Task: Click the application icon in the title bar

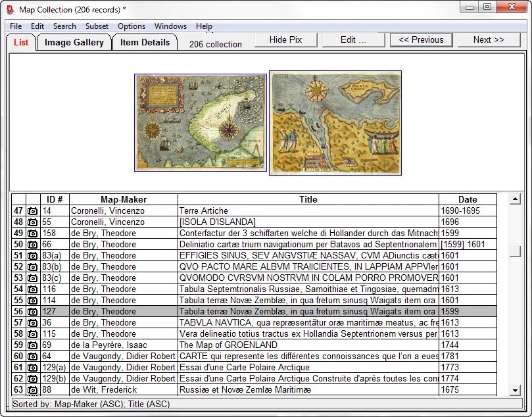Action: pos(10,9)
